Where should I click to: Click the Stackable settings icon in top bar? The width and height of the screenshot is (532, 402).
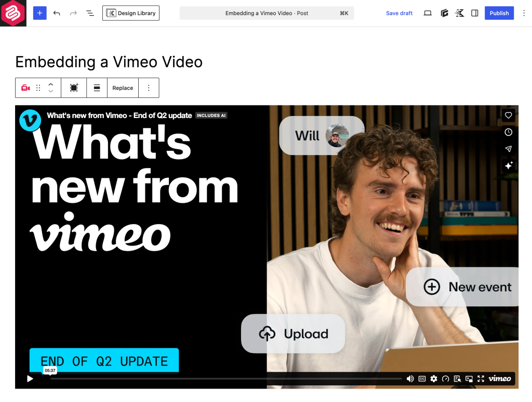tap(444, 13)
